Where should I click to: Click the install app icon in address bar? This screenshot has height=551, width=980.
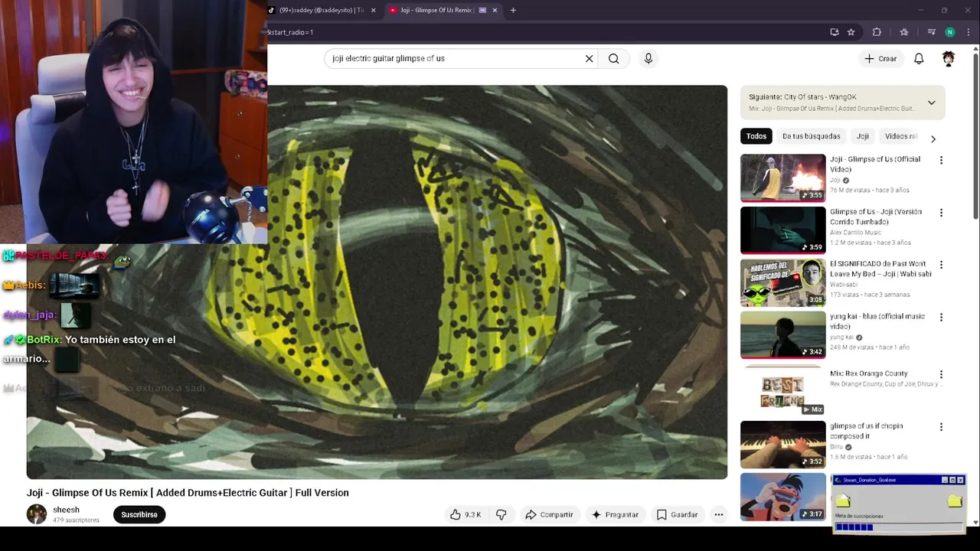835,32
